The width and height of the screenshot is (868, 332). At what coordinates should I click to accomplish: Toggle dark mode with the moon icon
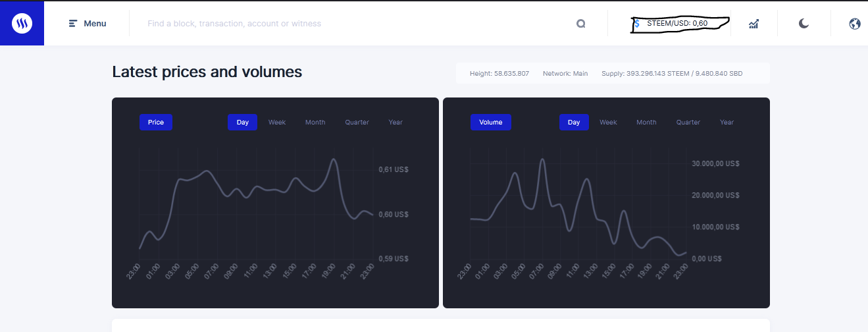click(x=804, y=24)
